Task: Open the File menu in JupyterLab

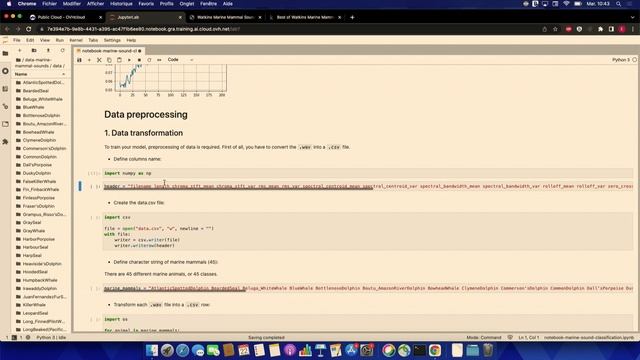Action: point(17,40)
